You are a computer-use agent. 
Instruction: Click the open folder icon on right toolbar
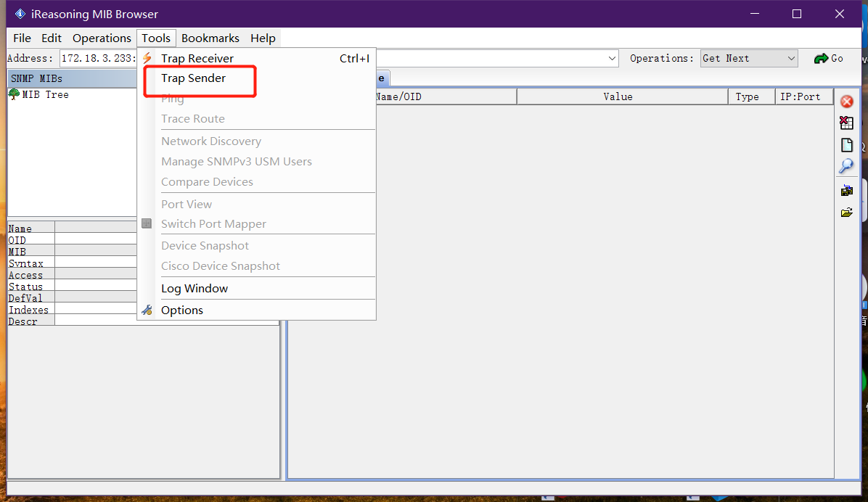tap(846, 211)
